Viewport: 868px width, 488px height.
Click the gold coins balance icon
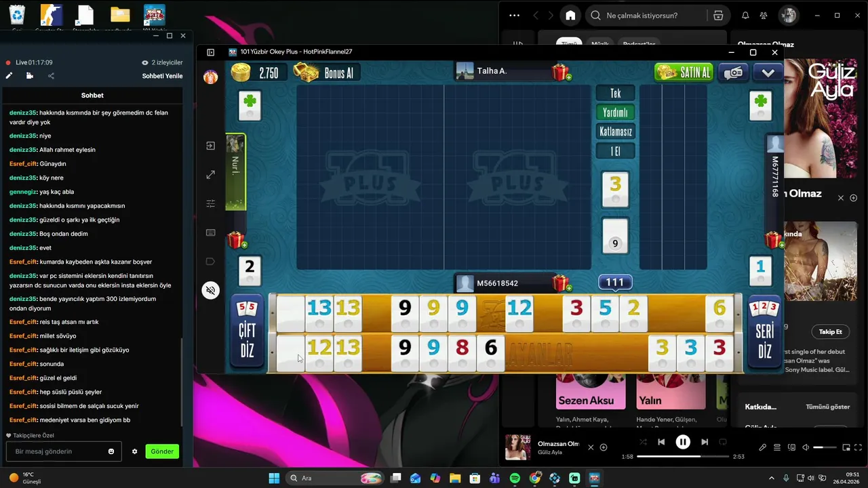point(241,73)
